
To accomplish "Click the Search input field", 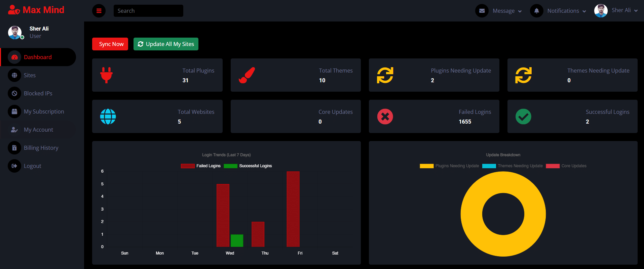I will (148, 11).
